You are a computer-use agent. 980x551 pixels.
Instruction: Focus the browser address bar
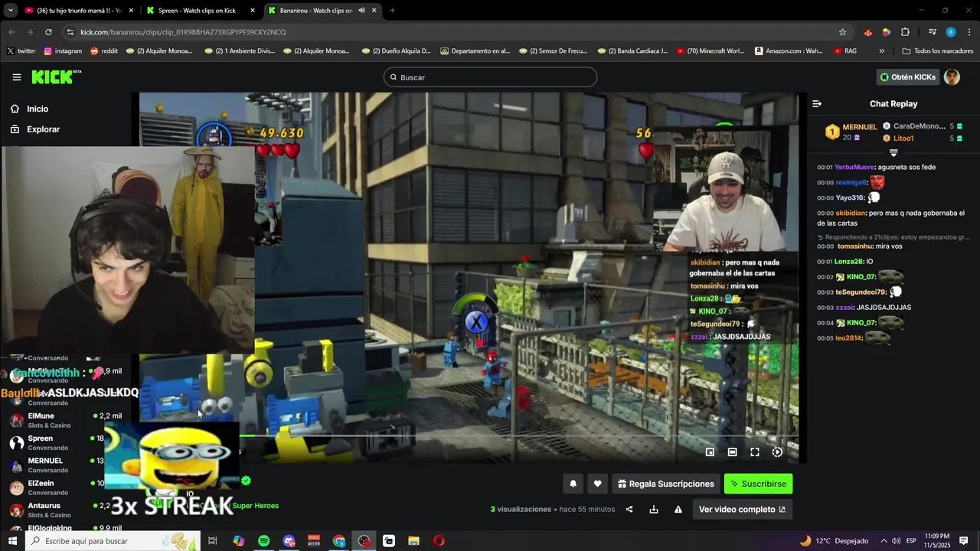[x=452, y=32]
